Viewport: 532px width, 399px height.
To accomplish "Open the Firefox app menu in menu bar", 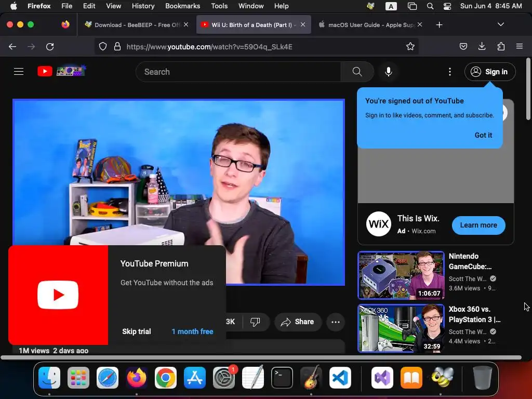I will pos(39,6).
